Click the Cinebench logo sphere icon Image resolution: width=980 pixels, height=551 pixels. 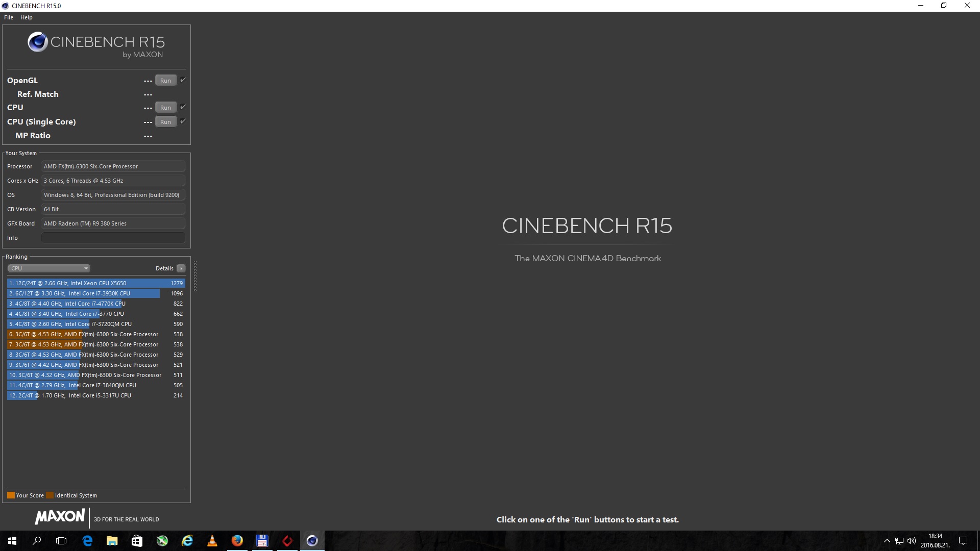click(38, 42)
